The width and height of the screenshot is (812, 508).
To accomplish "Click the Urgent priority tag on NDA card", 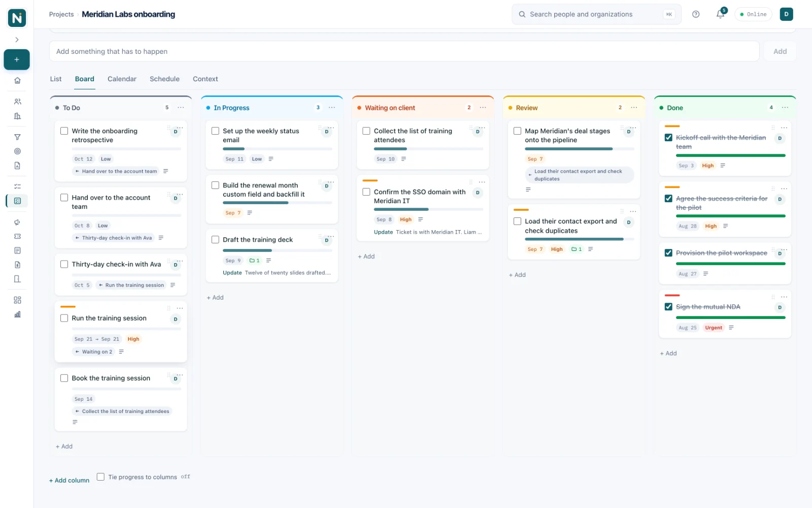I will (714, 328).
